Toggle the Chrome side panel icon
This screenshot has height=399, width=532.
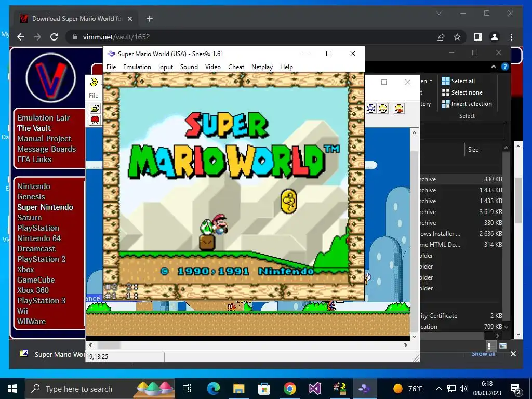pyautogui.click(x=478, y=37)
